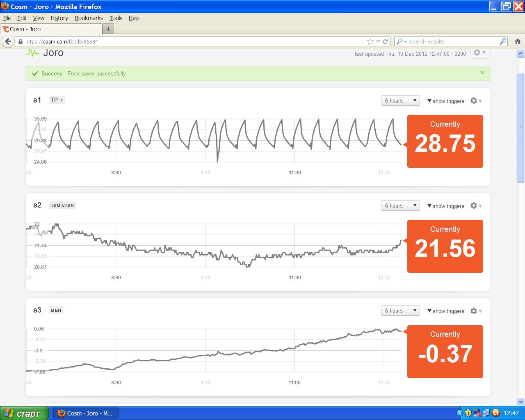Open a new tab with the plus button
The width and height of the screenshot is (525, 420).
click(108, 29)
